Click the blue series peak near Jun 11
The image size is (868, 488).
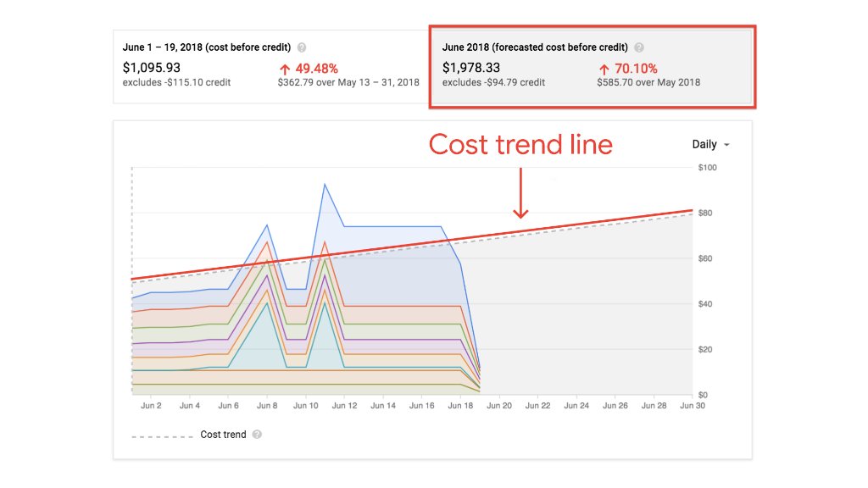325,184
